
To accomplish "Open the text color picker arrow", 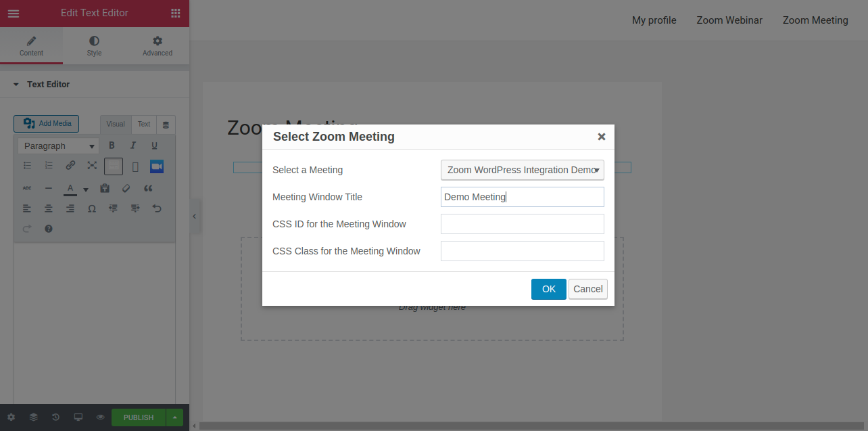I will pyautogui.click(x=86, y=189).
